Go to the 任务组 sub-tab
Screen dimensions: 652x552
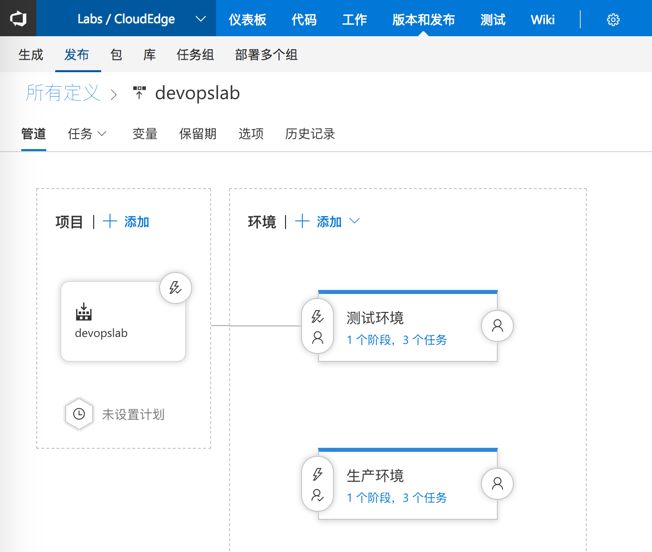point(195,54)
